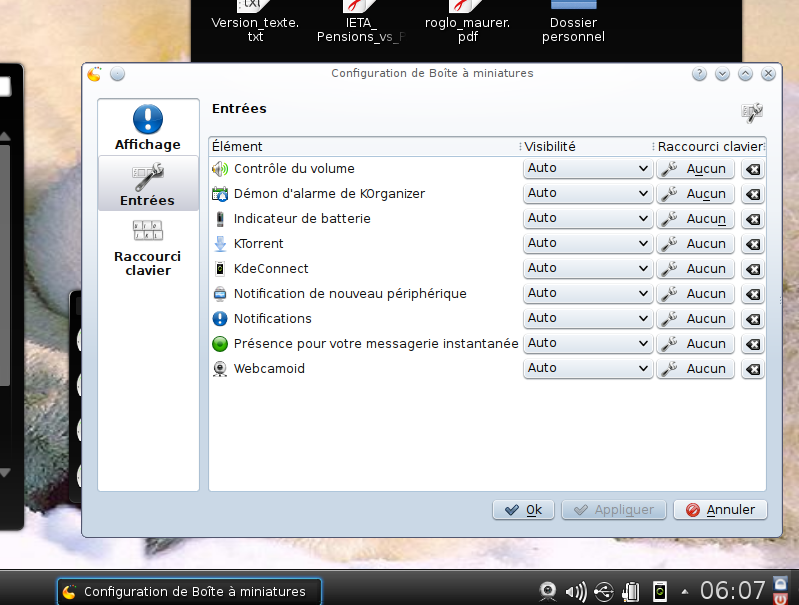Open visibility dropdown for KTorrent

(x=588, y=244)
